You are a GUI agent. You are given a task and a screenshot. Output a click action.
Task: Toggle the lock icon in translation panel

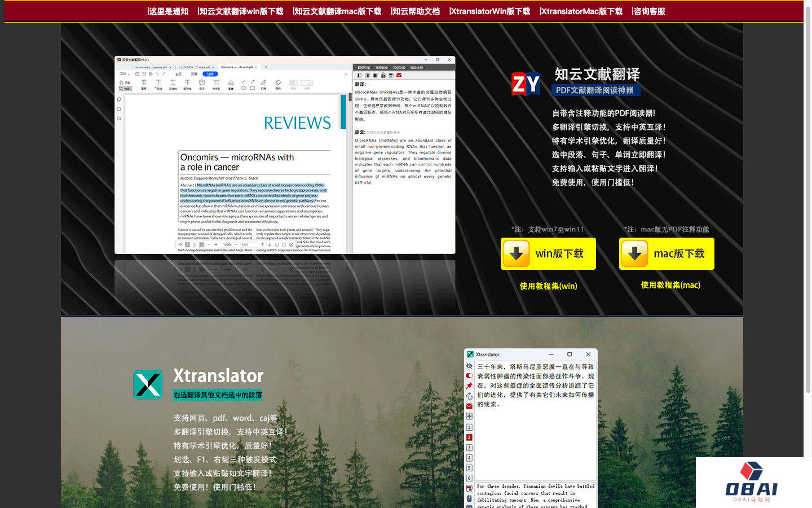point(383,75)
